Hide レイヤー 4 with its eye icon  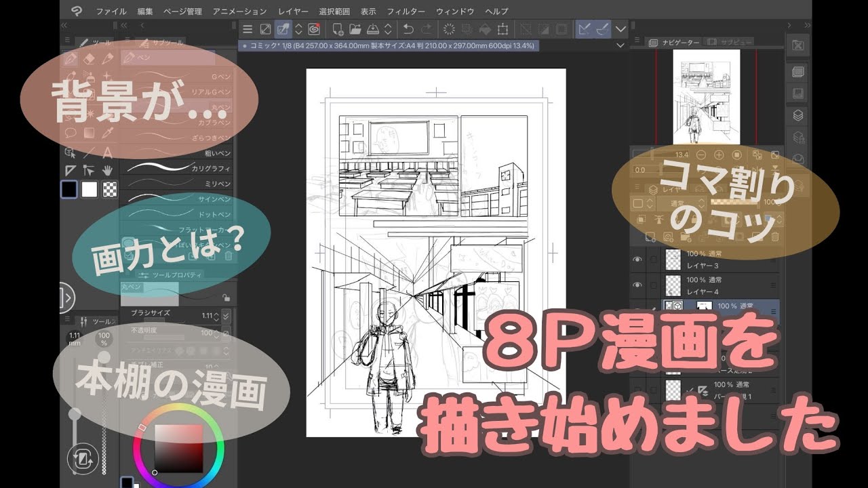(x=637, y=285)
